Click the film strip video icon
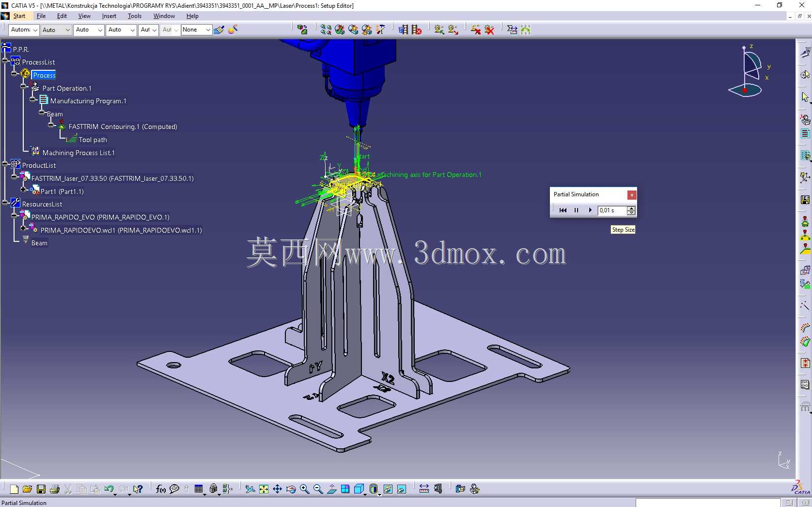Screen dimensions: 812x507 click(403, 30)
